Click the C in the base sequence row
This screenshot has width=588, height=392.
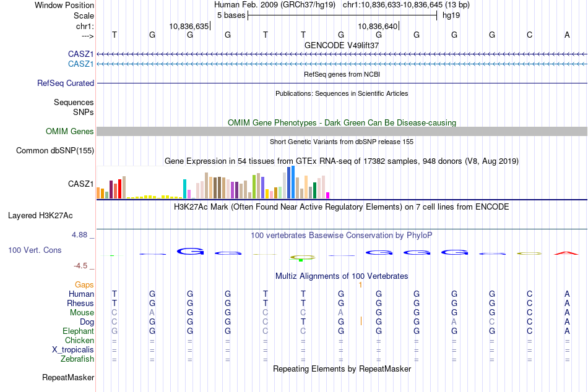coord(529,35)
